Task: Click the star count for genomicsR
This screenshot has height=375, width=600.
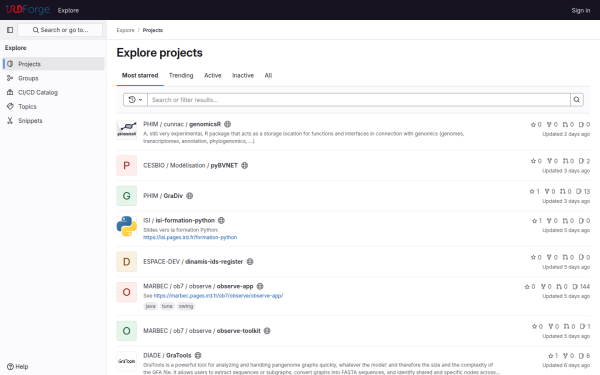Action: coord(536,124)
